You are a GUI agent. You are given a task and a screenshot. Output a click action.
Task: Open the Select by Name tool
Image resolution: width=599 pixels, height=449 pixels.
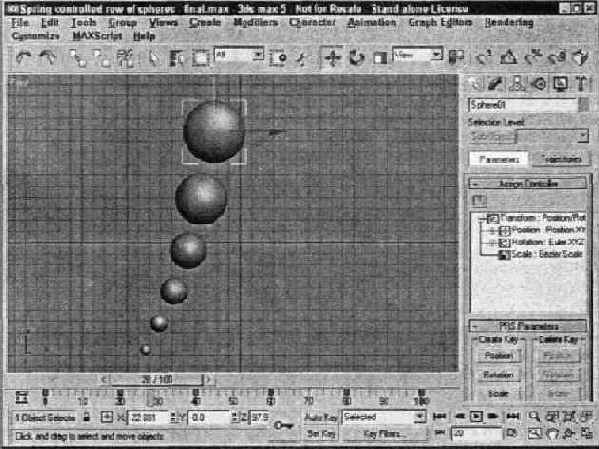pos(176,58)
